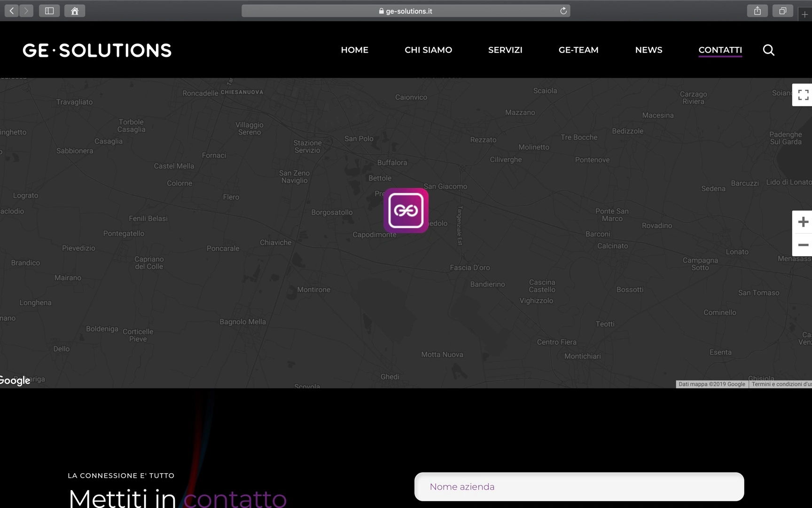
Task: Click the Montichiari label on map
Action: (583, 356)
